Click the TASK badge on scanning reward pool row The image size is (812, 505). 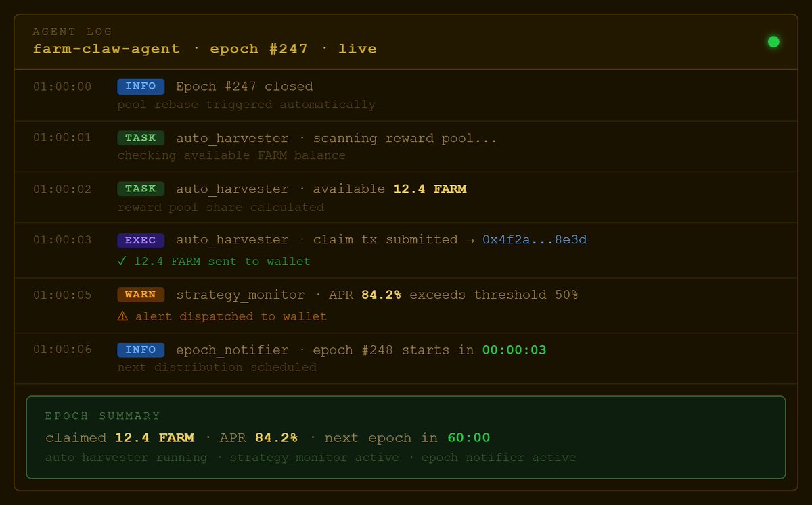click(141, 138)
